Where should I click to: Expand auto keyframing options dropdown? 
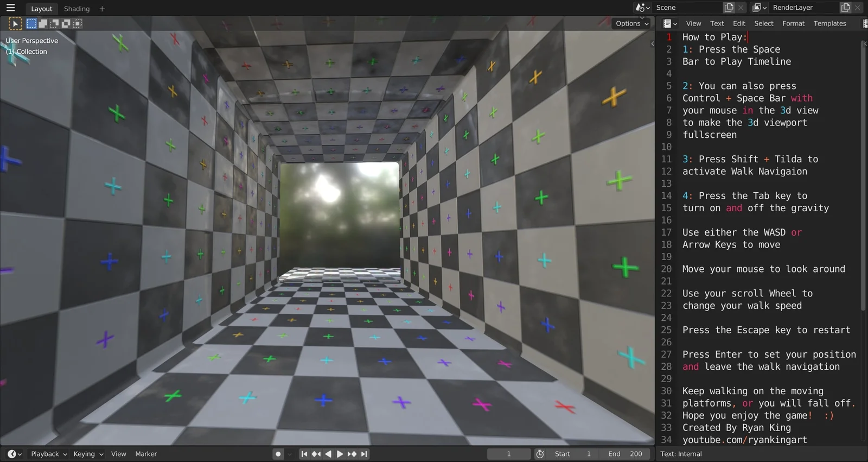point(290,454)
